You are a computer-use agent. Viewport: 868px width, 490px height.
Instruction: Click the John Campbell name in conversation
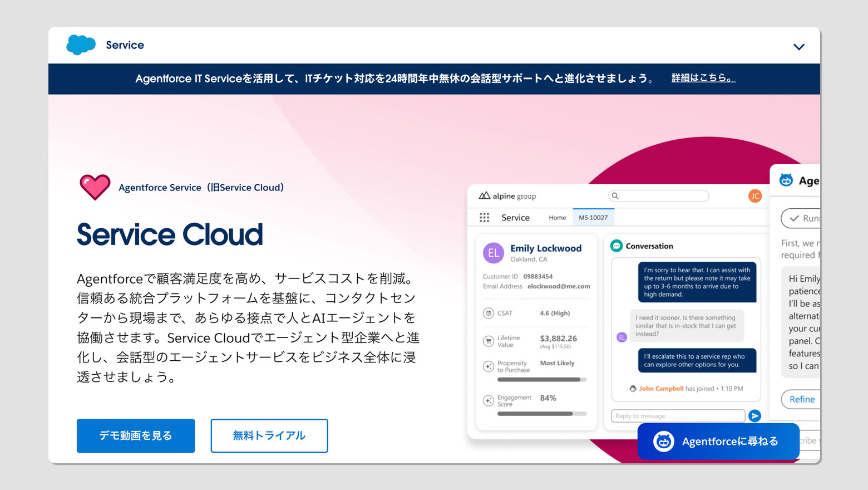[x=661, y=389]
